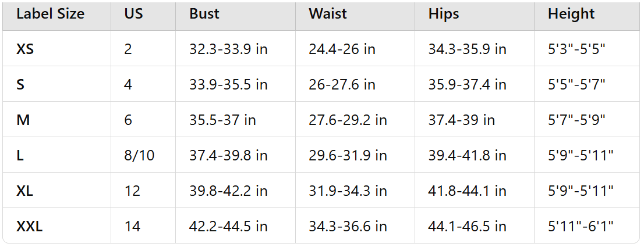Image resolution: width=644 pixels, height=247 pixels.
Task: Click the Bust column header
Action: tap(204, 14)
